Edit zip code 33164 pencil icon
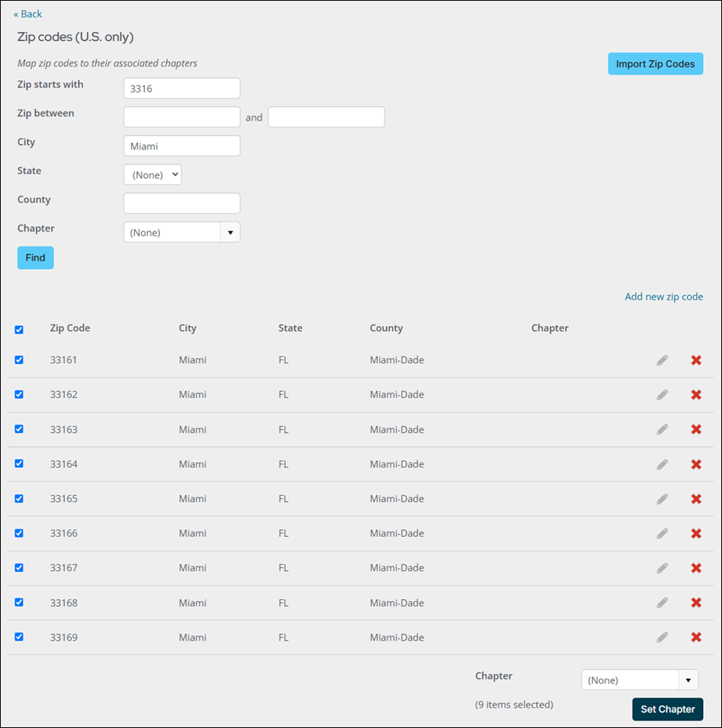Screen dimensions: 722x728 [x=662, y=464]
